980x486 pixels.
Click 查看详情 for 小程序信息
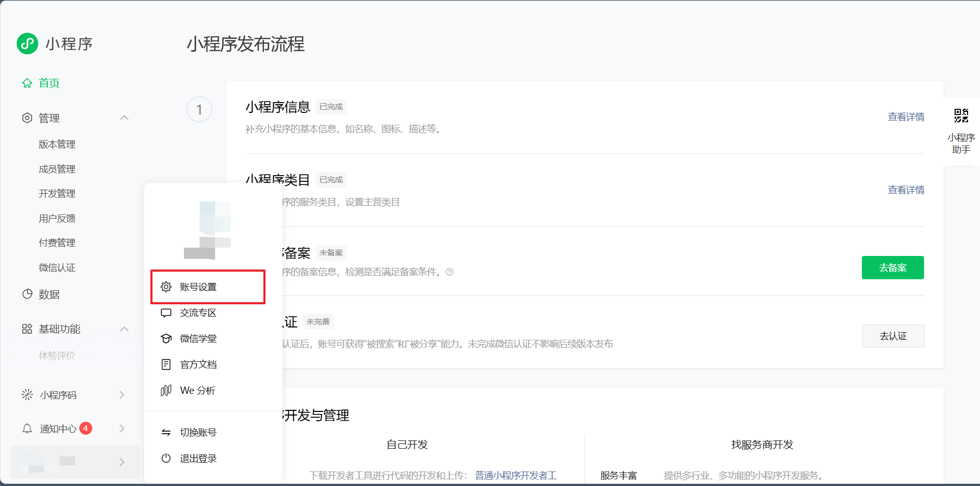coord(906,117)
